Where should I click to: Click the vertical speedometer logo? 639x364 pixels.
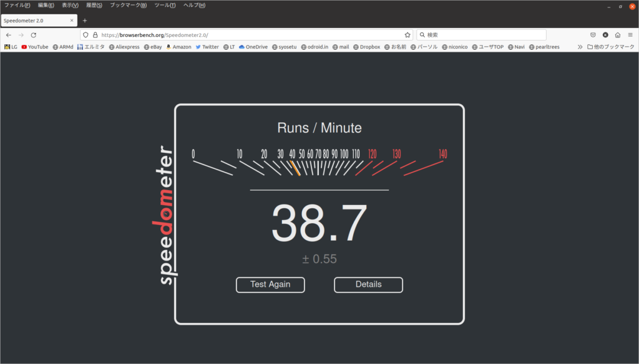point(165,215)
